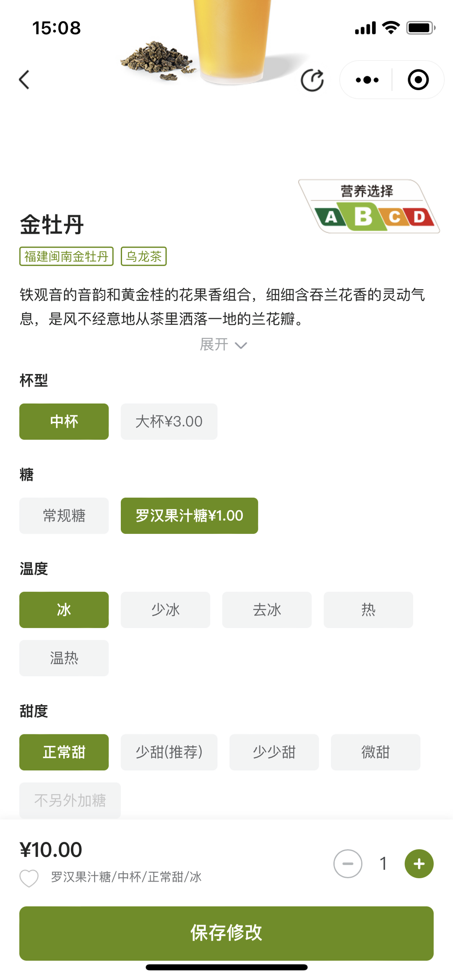Screen dimensions: 453x980
Task: Tap the 乌龙茶 tag
Action: coord(144,256)
